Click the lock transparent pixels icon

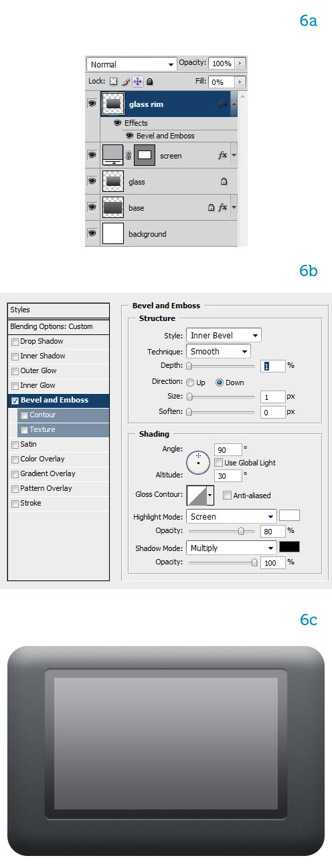[x=114, y=82]
